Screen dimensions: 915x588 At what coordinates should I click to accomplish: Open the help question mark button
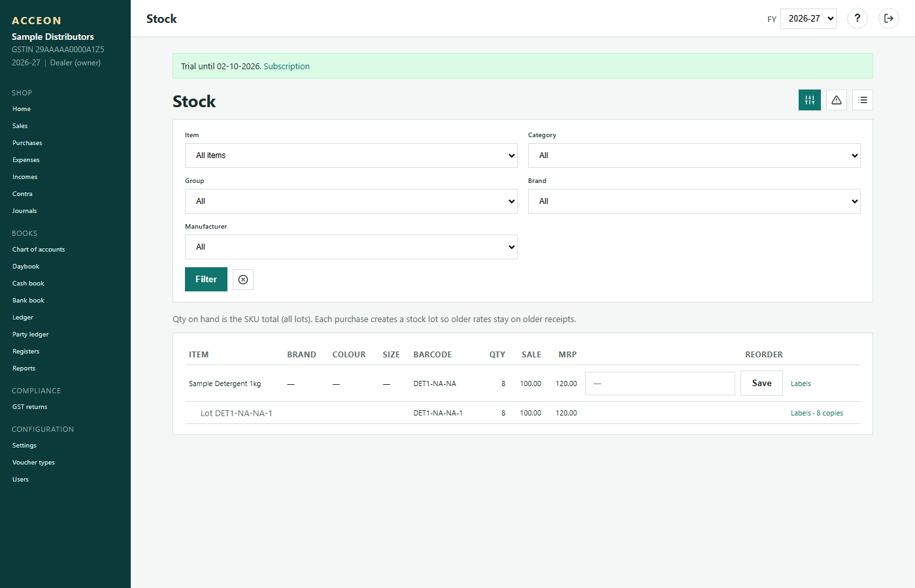point(857,18)
